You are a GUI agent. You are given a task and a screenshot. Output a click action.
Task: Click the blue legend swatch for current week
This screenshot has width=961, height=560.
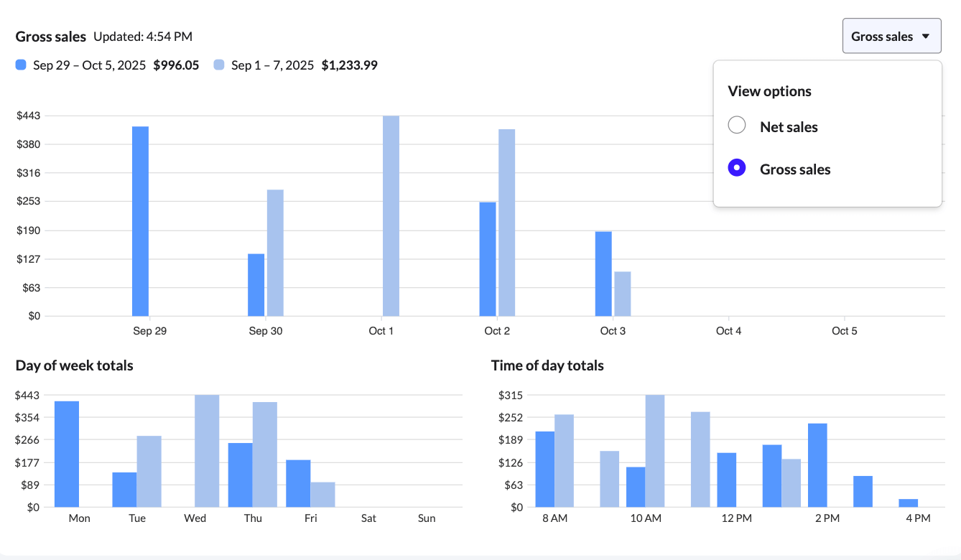click(19, 65)
